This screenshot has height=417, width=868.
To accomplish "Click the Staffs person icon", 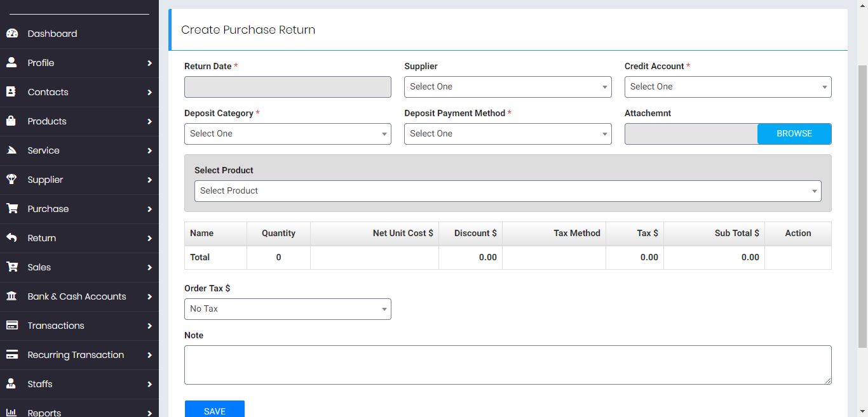I will (x=11, y=384).
